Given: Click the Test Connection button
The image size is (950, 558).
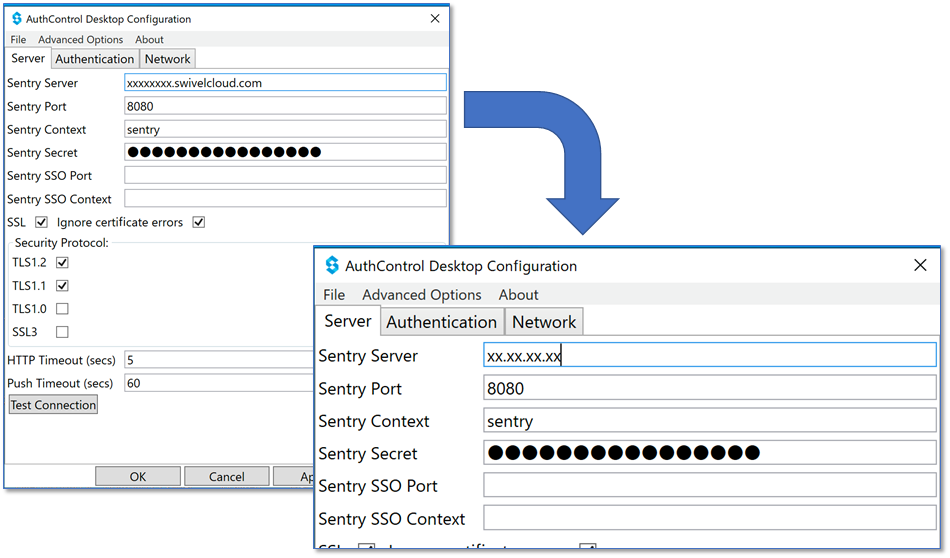Looking at the screenshot, I should [x=53, y=405].
